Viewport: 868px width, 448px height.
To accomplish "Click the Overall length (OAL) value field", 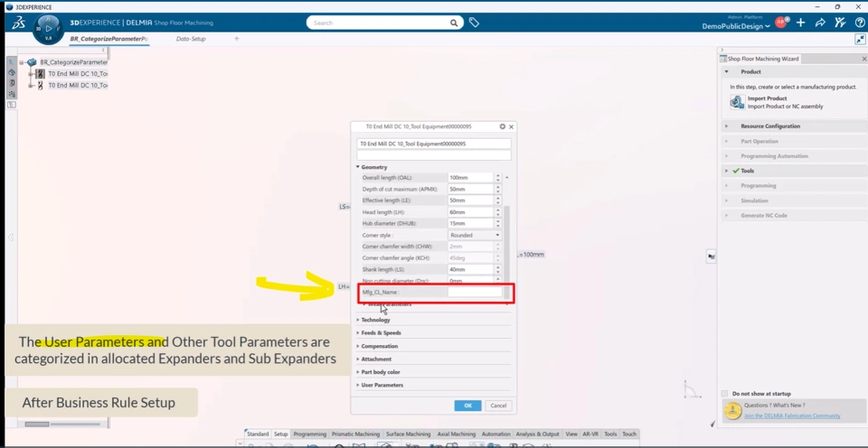I will 470,178.
